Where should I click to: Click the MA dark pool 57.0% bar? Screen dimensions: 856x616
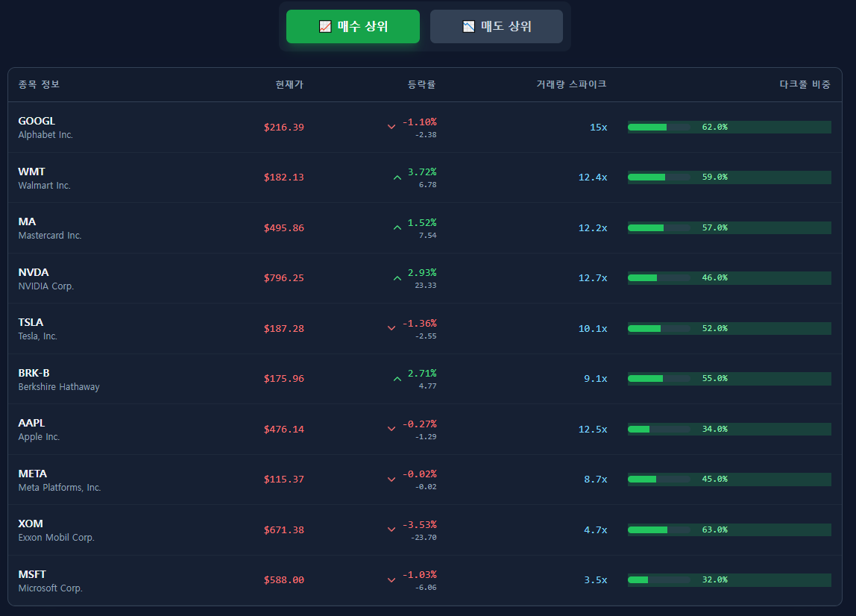[729, 227]
